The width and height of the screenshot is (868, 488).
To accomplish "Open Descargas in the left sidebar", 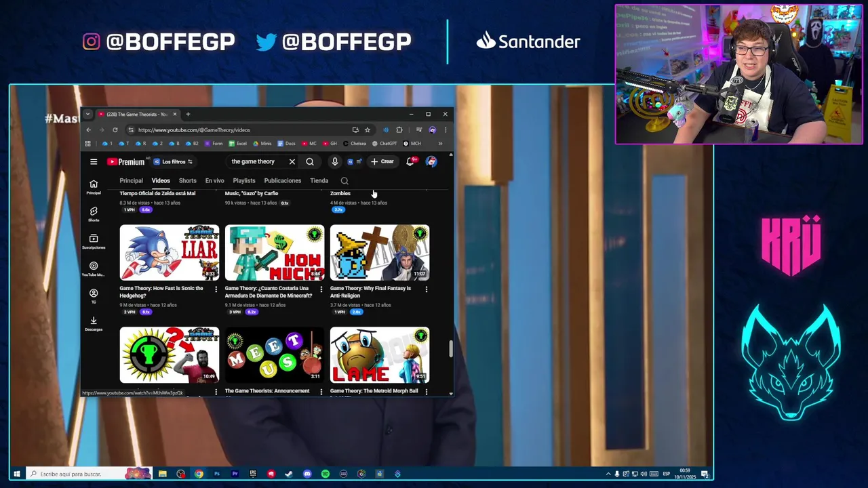I will pos(94,324).
